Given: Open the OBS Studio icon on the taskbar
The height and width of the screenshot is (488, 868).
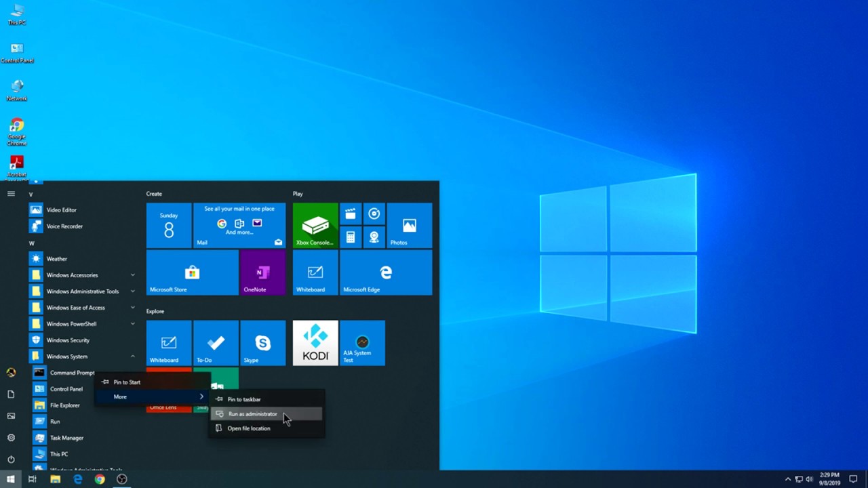Looking at the screenshot, I should pyautogui.click(x=122, y=479).
